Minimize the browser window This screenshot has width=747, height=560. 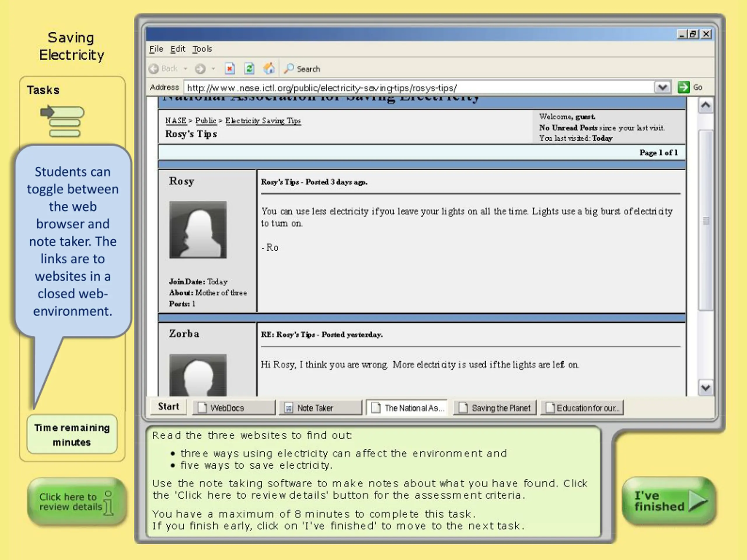(x=682, y=34)
